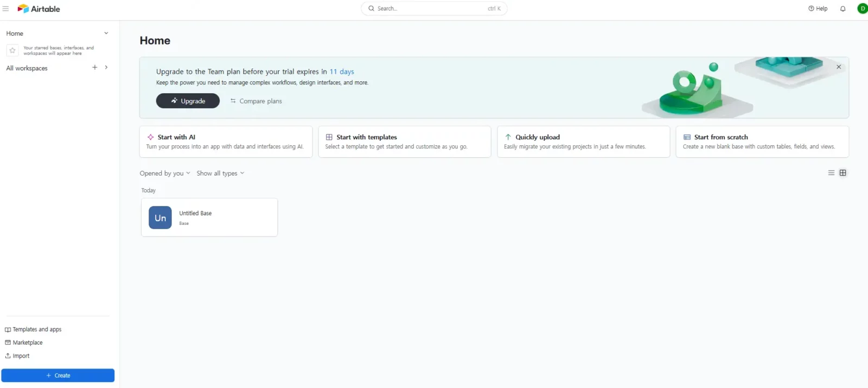Expand the All workspaces arrow

pos(106,68)
